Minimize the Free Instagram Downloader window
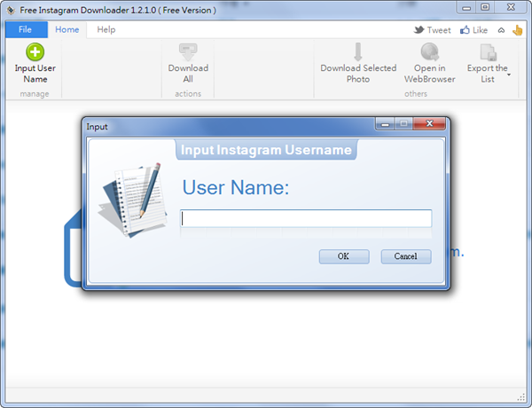The width and height of the screenshot is (532, 408). tap(466, 8)
